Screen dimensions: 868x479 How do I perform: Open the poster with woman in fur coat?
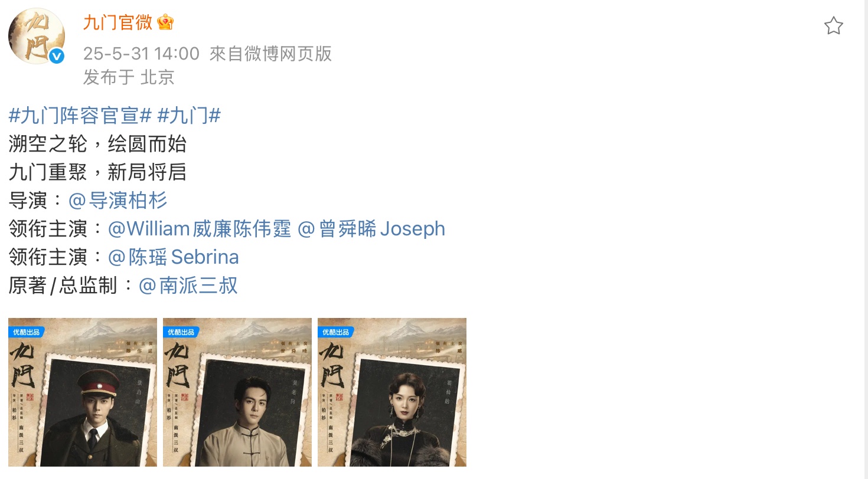[x=392, y=392]
